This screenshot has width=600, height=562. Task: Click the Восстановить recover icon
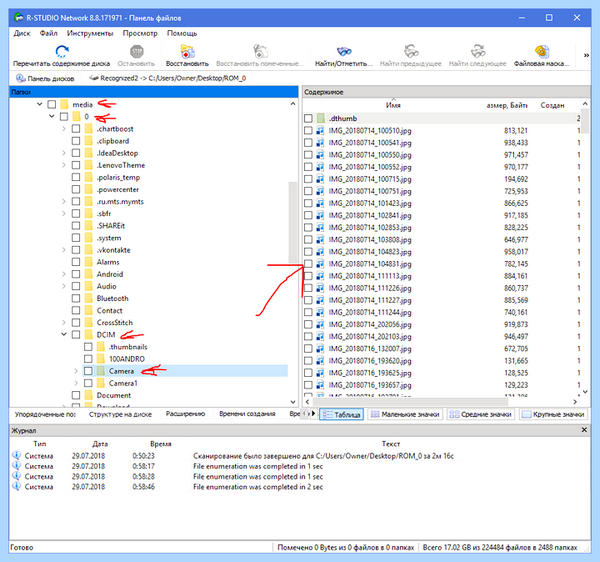(187, 51)
